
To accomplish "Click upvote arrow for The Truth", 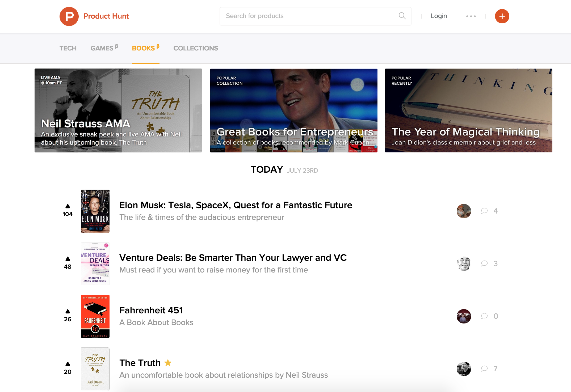I will pos(68,364).
